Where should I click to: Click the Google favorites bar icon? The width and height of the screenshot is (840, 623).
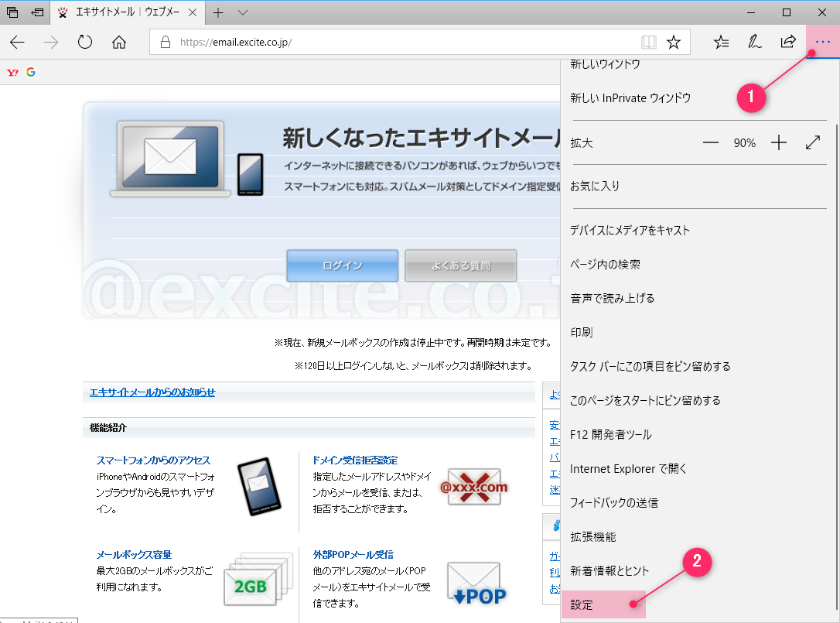[31, 72]
